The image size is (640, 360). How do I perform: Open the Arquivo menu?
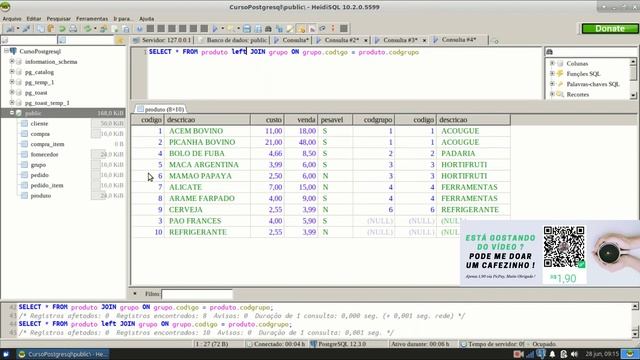click(12, 19)
